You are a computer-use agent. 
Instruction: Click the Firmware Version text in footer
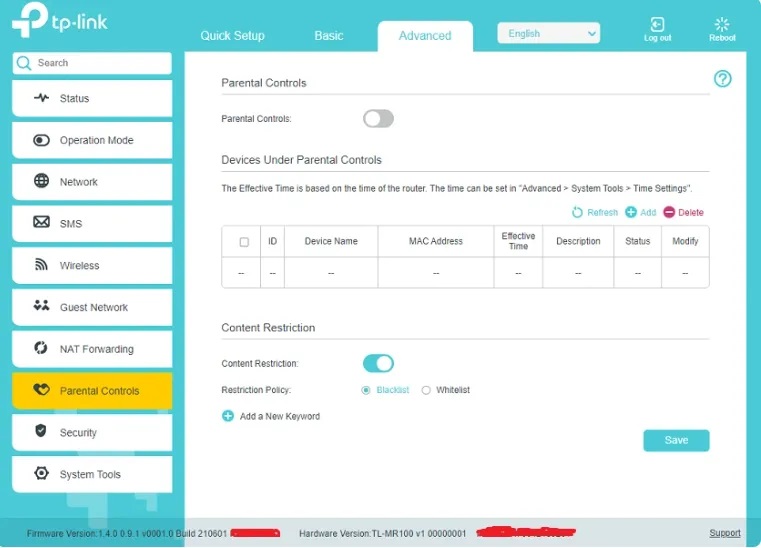point(127,533)
